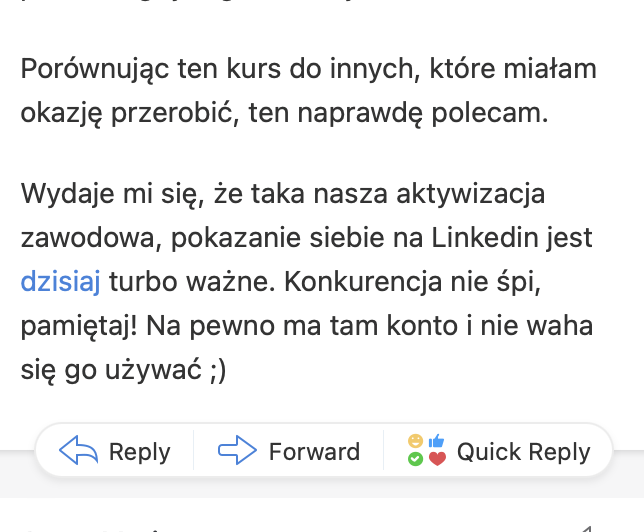This screenshot has height=532, width=644.
Task: Open the blue "dzisiaj" link
Action: coord(60,281)
